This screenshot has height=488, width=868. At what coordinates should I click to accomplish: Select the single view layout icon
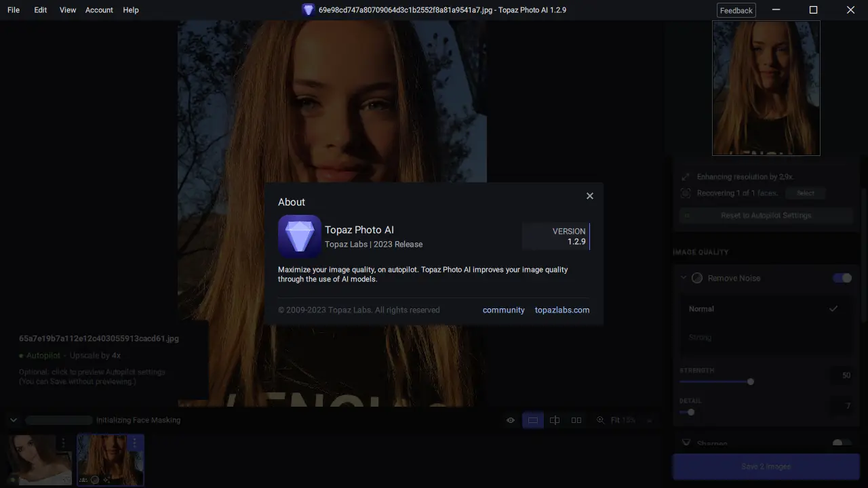click(533, 420)
